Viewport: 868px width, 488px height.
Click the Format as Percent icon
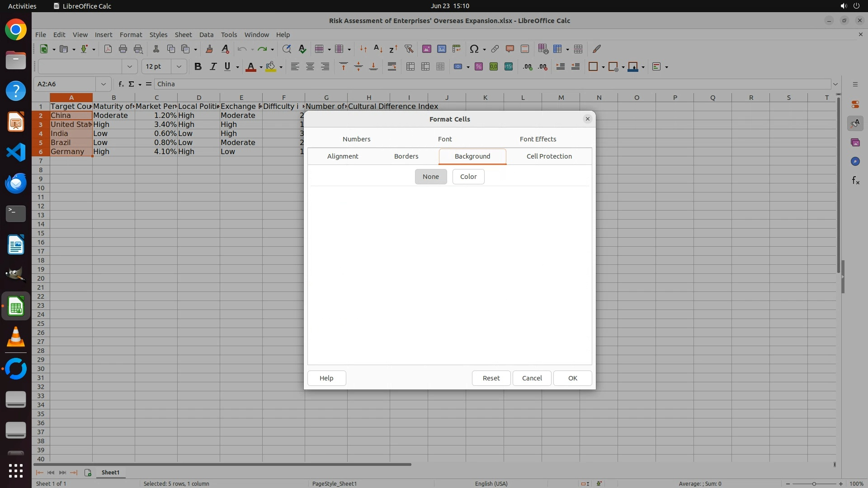479,66
